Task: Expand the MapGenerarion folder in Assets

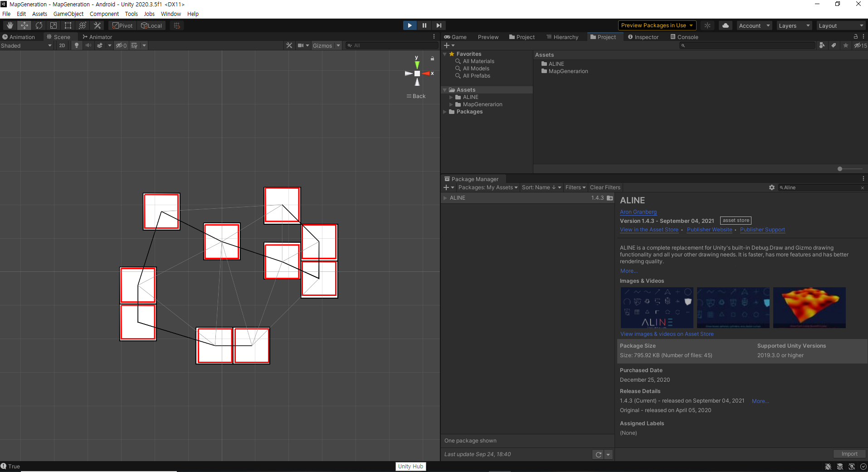Action: (450, 104)
